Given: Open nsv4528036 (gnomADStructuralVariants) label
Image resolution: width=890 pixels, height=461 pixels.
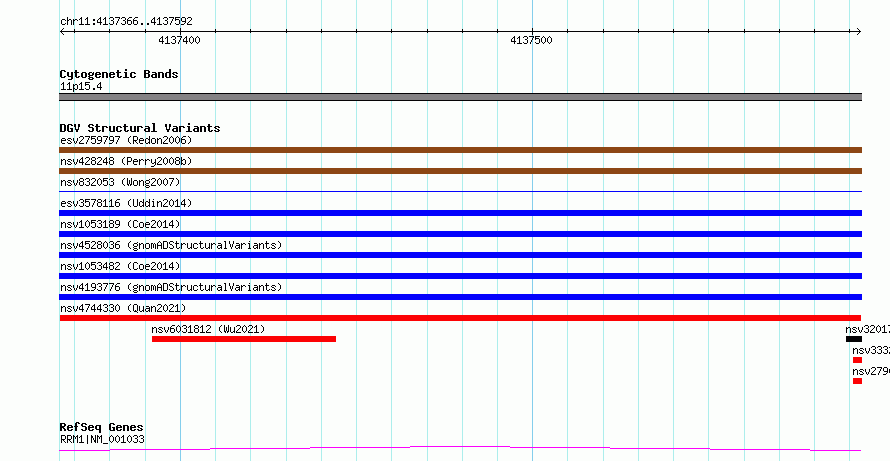Looking at the screenshot, I should (171, 245).
